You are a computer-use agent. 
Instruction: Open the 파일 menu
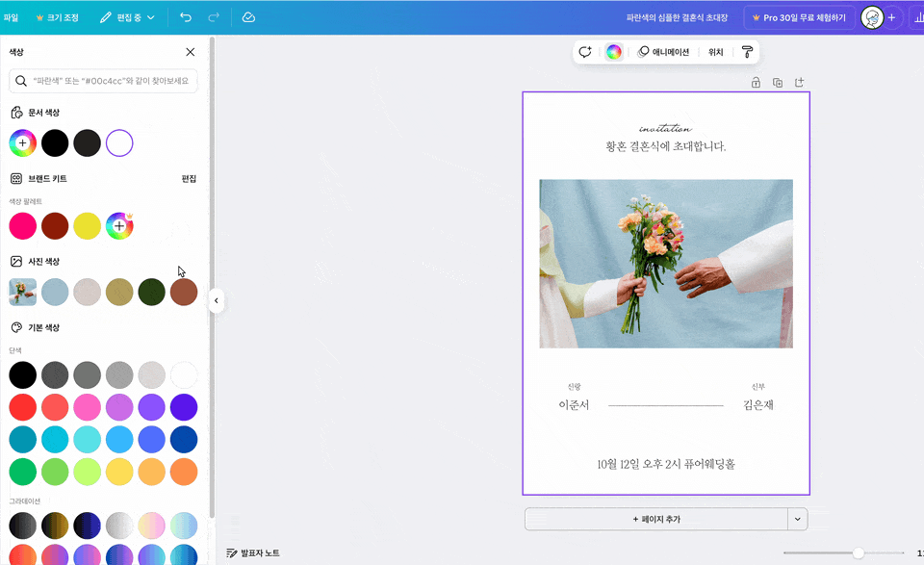click(x=11, y=17)
